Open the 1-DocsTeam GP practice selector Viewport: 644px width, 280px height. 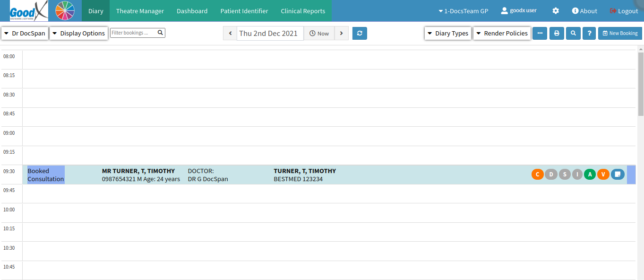pyautogui.click(x=464, y=11)
